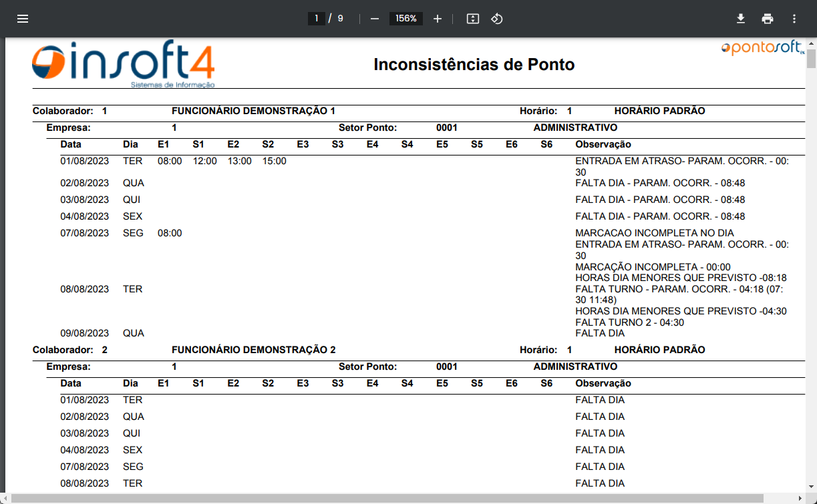Click the zoom in plus button

(438, 19)
